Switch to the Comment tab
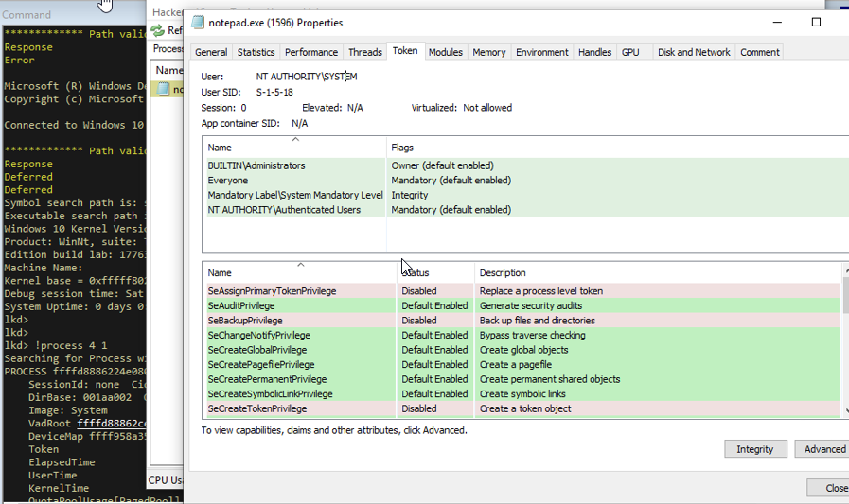The image size is (849, 504). click(x=760, y=52)
